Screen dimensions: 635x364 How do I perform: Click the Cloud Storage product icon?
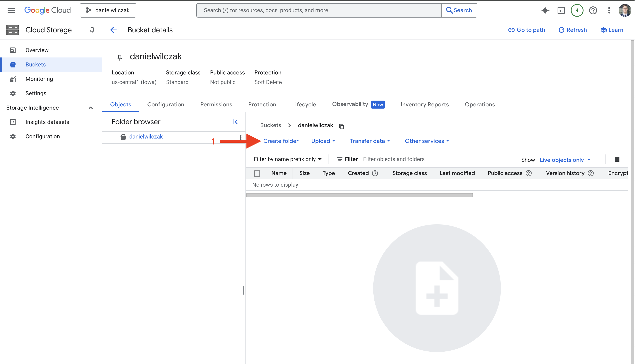pyautogui.click(x=13, y=30)
